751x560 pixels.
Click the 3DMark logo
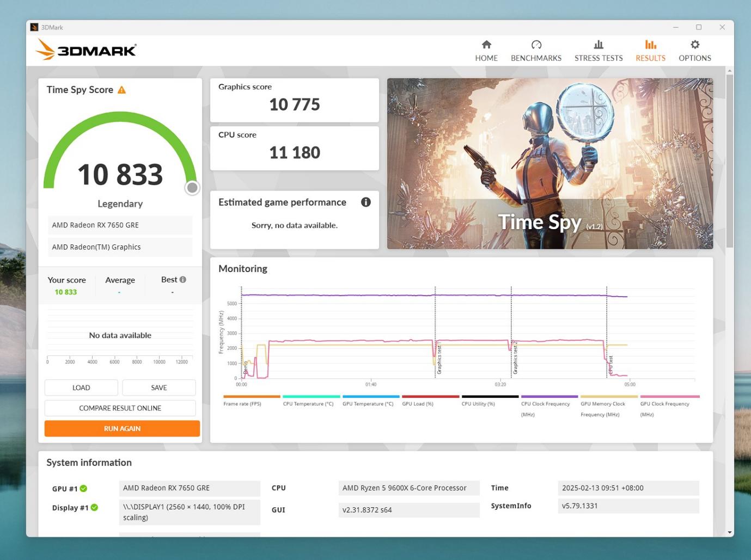tap(86, 50)
